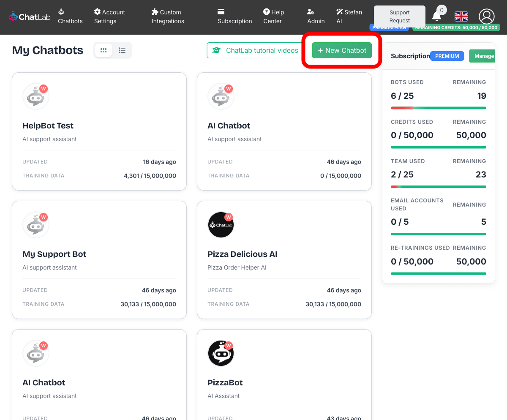Switch to grid view layout
This screenshot has height=420, width=507.
pos(104,50)
